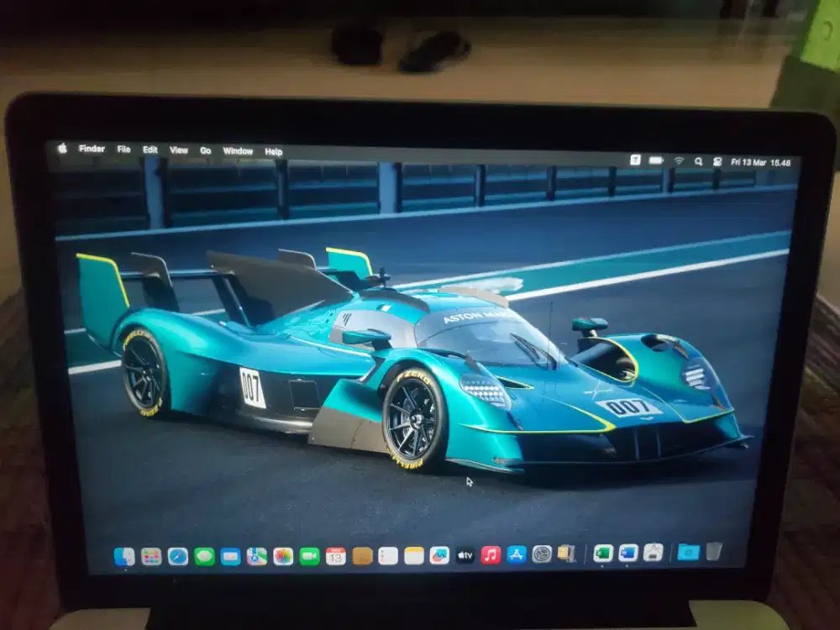Open the Messages app in dock
The height and width of the screenshot is (630, 840).
(204, 556)
